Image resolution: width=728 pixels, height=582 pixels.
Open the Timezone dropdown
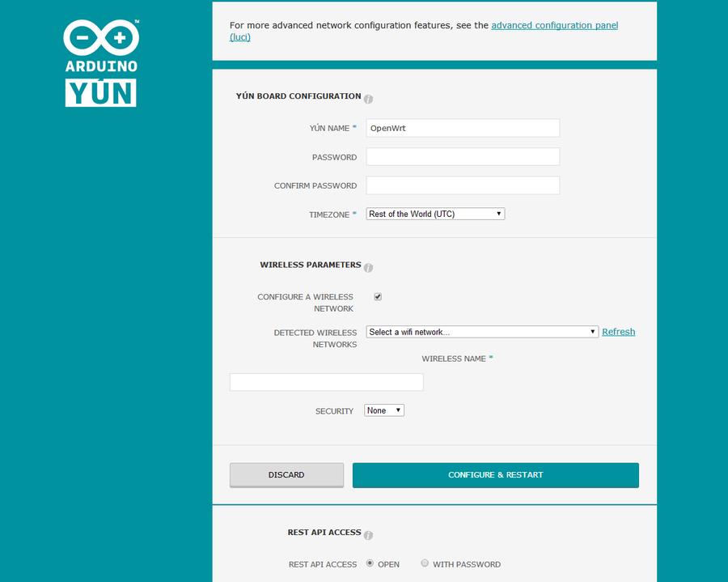click(x=435, y=215)
